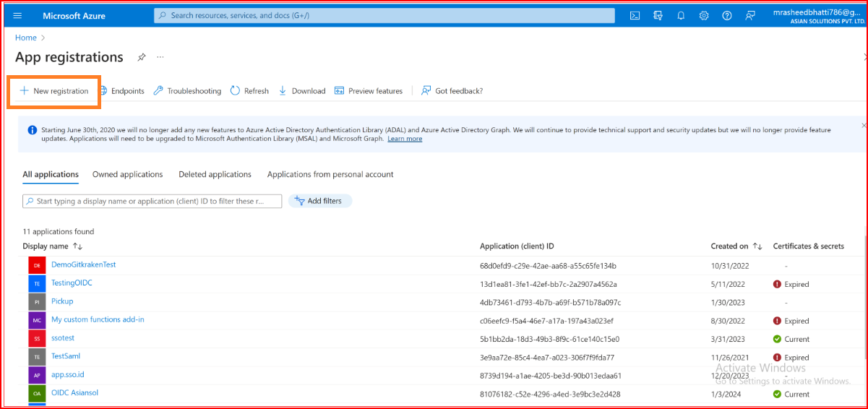This screenshot has width=868, height=409.
Task: Click the Certificates & secrets column header
Action: [809, 246]
